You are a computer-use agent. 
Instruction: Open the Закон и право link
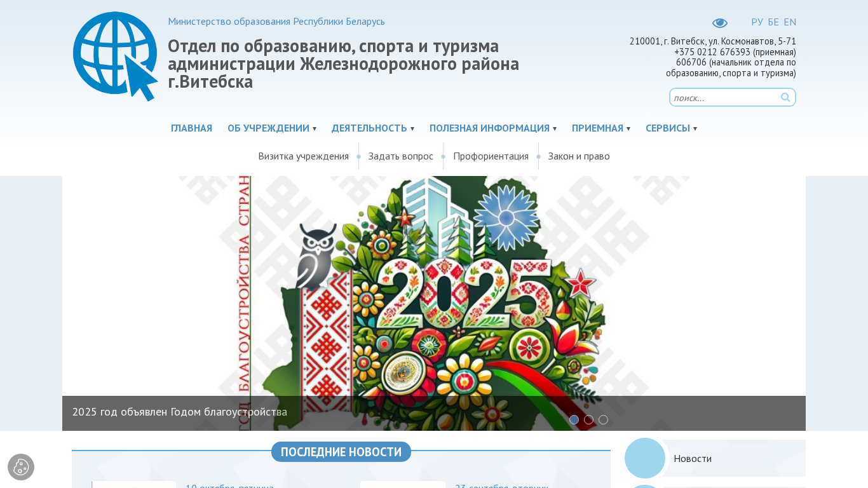(579, 156)
